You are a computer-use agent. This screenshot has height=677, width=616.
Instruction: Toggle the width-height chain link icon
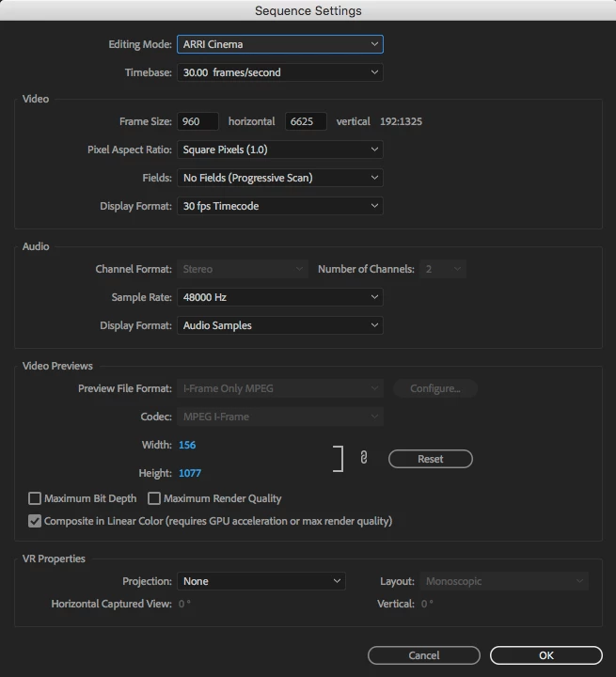click(364, 457)
